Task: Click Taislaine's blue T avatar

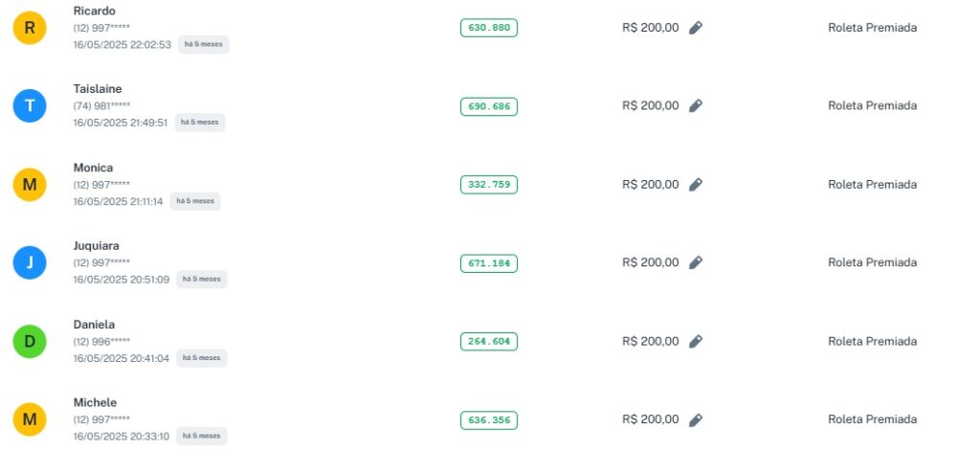Action: point(30,106)
